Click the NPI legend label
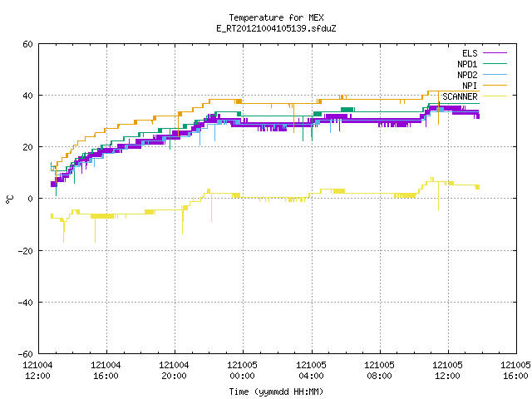The height and width of the screenshot is (399, 532). (470, 86)
